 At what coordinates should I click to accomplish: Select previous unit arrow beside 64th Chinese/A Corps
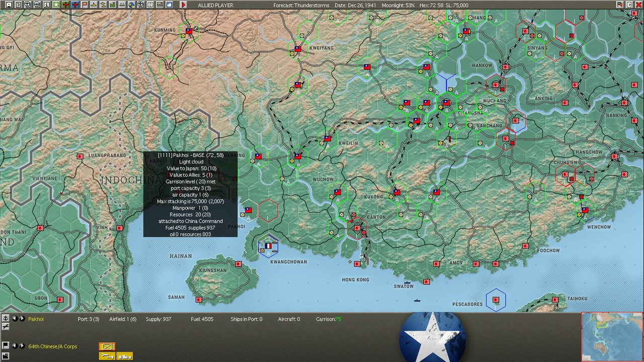click(x=15, y=346)
